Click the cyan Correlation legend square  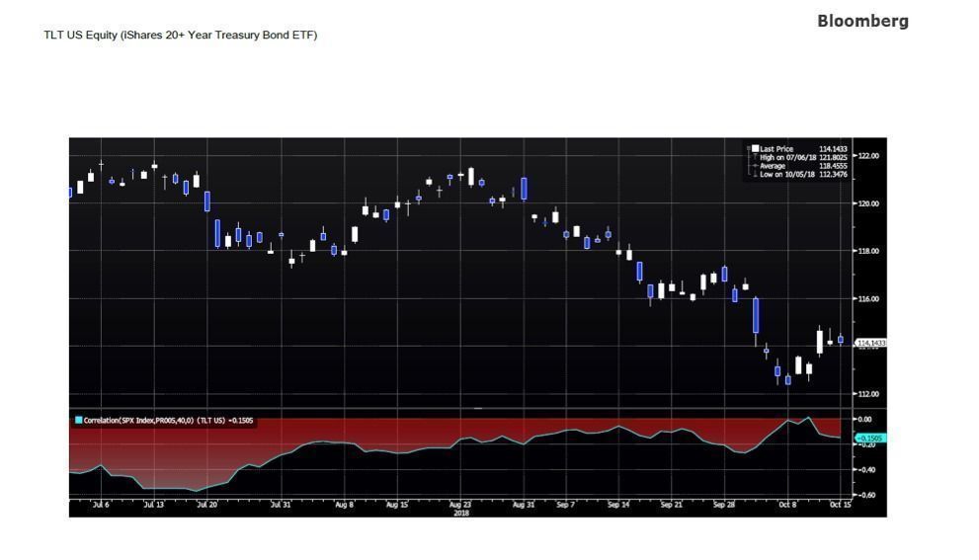(x=78, y=421)
